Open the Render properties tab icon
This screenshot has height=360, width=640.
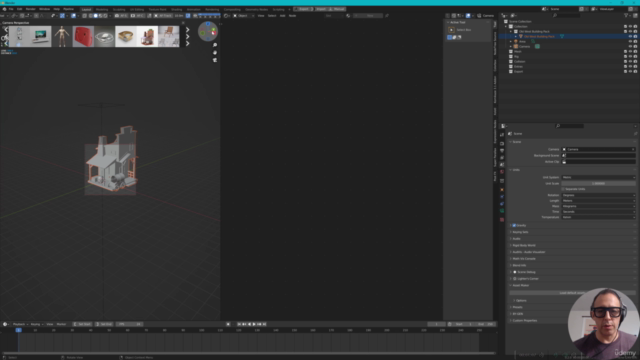[502, 143]
